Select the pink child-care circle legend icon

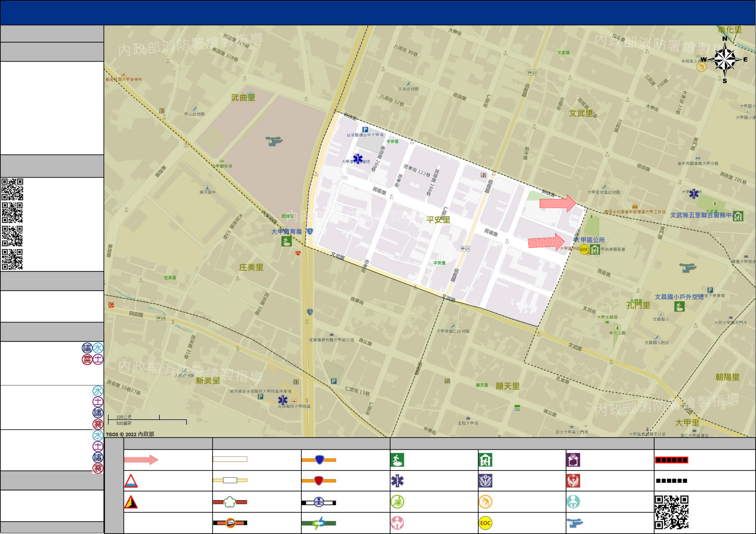tap(397, 523)
